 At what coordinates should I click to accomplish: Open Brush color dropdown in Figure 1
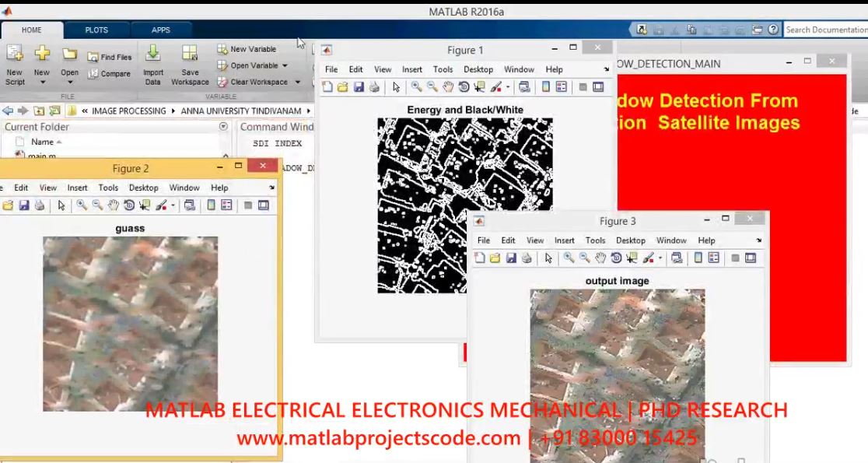[508, 87]
